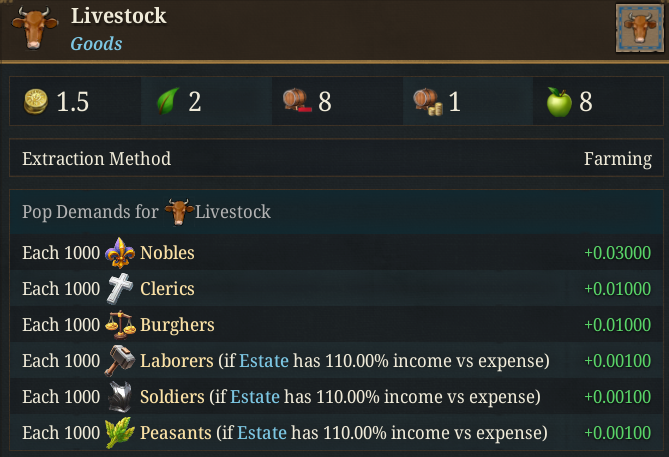Click the Peasants wheat icon
Image resolution: width=669 pixels, height=457 pixels.
coord(119,433)
